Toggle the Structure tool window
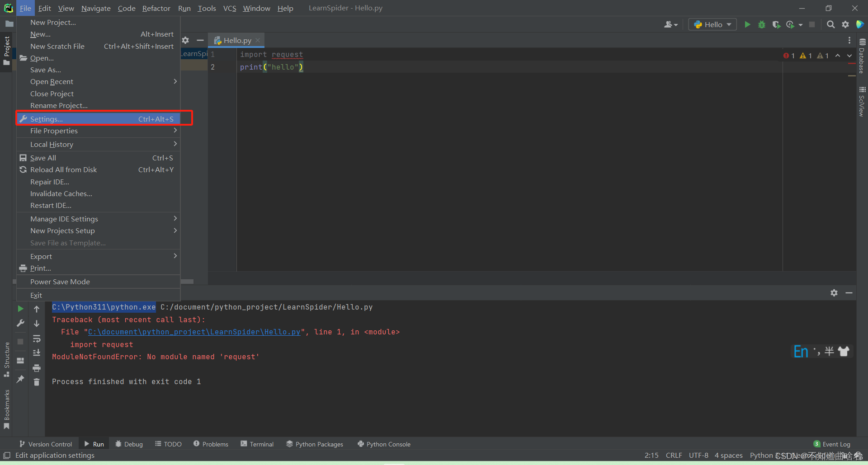The width and height of the screenshot is (868, 465). point(7,359)
